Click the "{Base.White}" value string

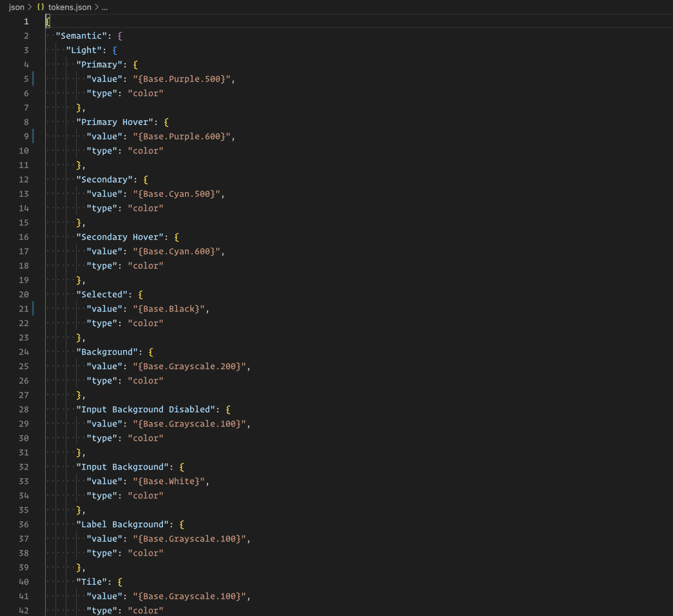click(168, 481)
